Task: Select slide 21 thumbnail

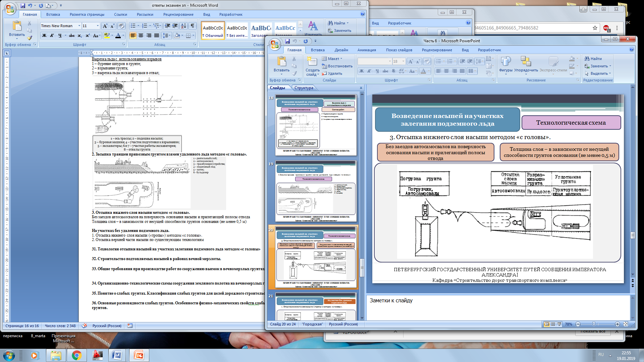Action: click(x=316, y=307)
